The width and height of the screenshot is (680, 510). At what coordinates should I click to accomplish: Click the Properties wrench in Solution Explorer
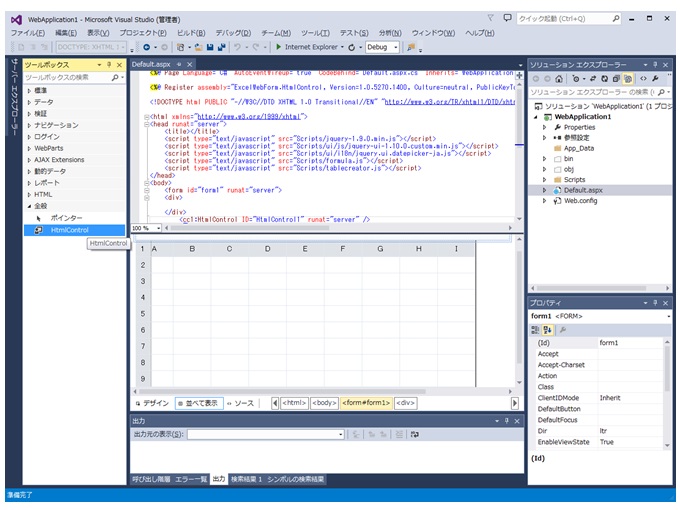point(655,79)
